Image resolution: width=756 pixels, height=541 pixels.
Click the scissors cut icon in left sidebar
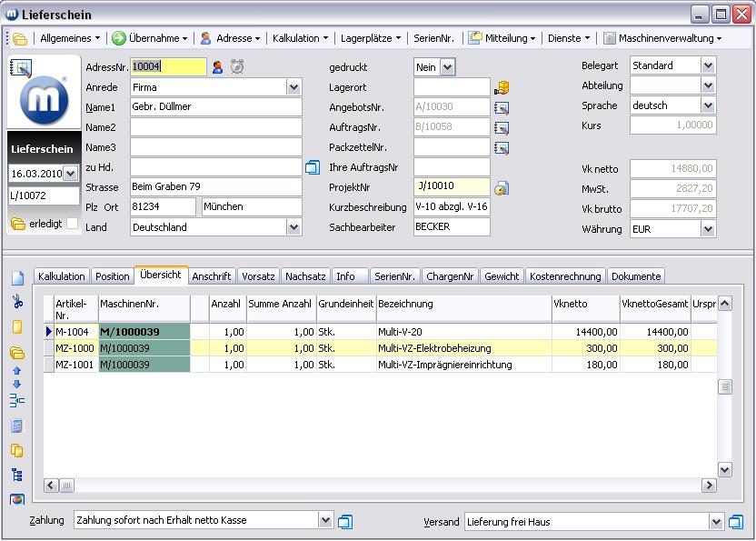[17, 303]
